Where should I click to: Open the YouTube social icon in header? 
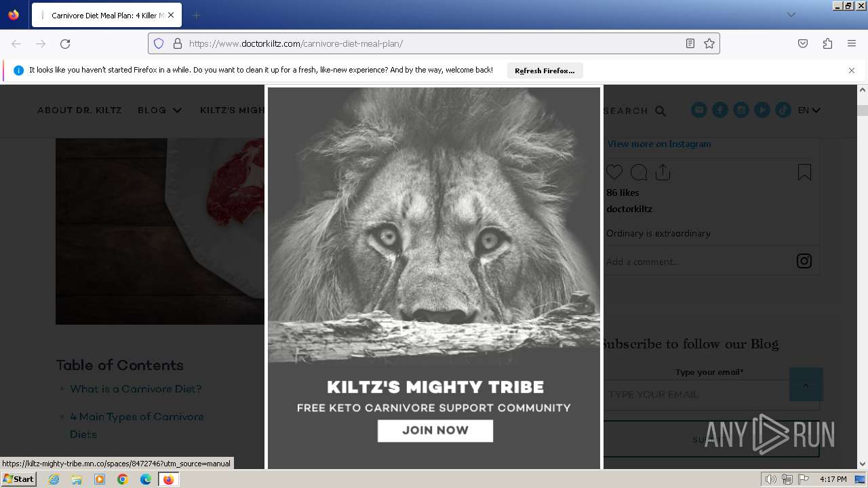(762, 110)
